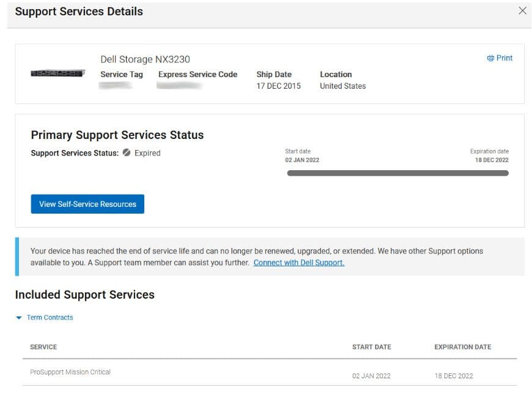The width and height of the screenshot is (532, 393).
Task: Click the SERVICE column header
Action: [43, 347]
